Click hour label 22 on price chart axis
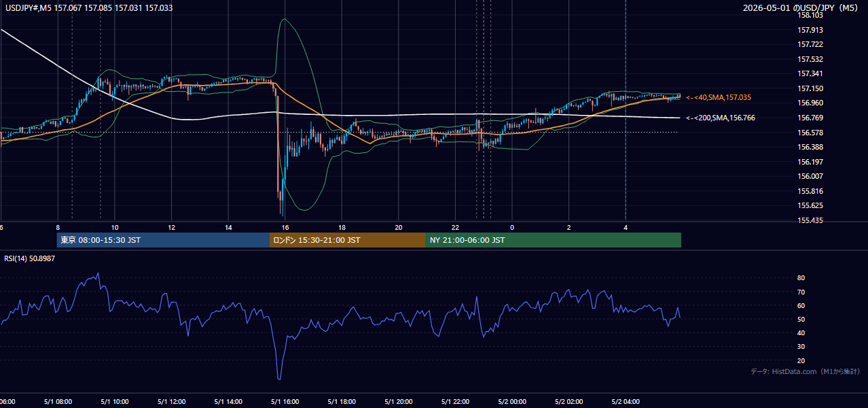 click(x=455, y=227)
